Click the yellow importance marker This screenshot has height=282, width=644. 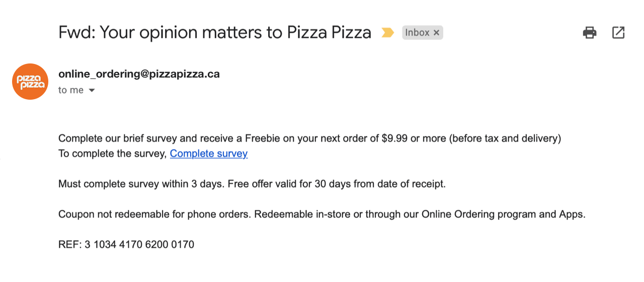coord(387,33)
